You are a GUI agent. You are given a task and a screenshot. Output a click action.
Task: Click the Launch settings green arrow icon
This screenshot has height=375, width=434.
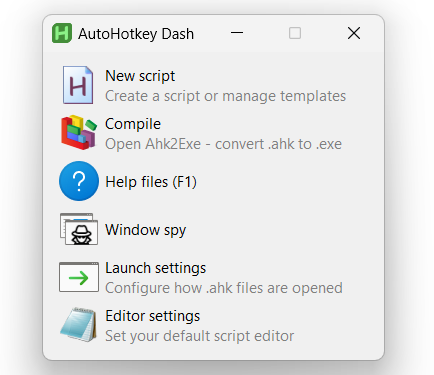click(79, 277)
